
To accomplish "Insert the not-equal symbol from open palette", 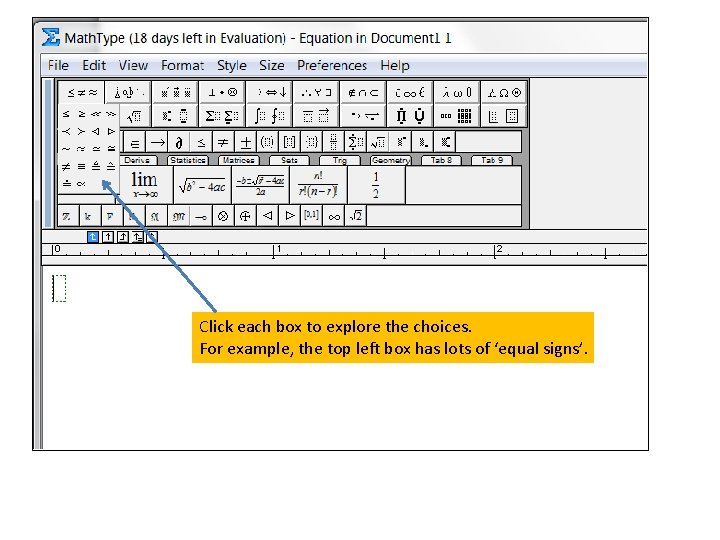I will click(x=67, y=166).
